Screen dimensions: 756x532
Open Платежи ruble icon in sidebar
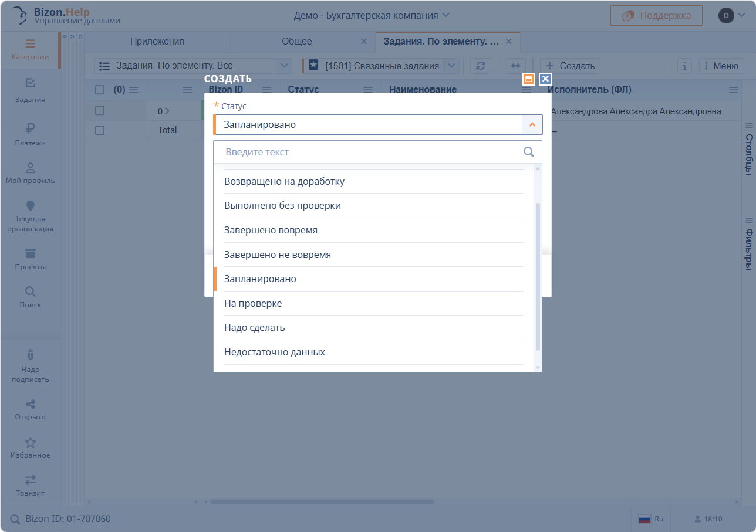point(31,133)
